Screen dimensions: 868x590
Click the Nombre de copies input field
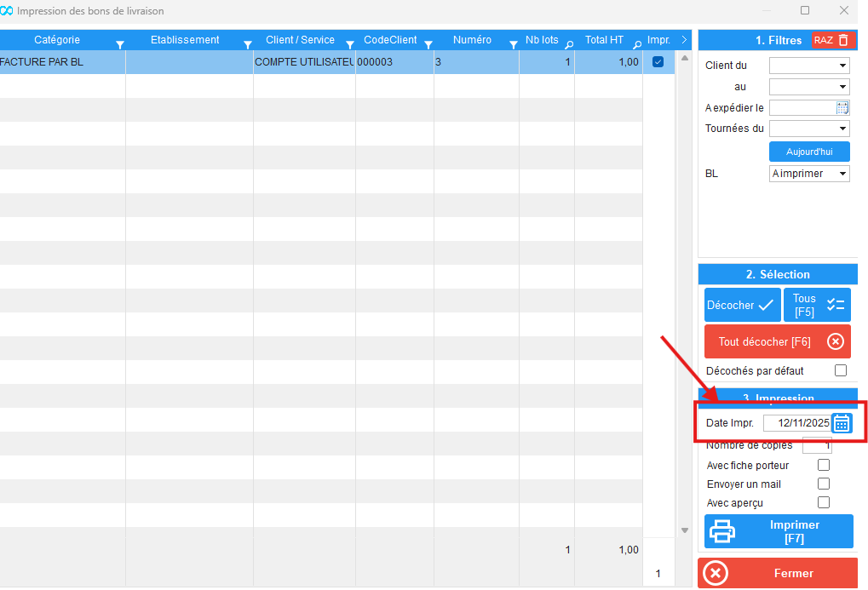pyautogui.click(x=816, y=445)
